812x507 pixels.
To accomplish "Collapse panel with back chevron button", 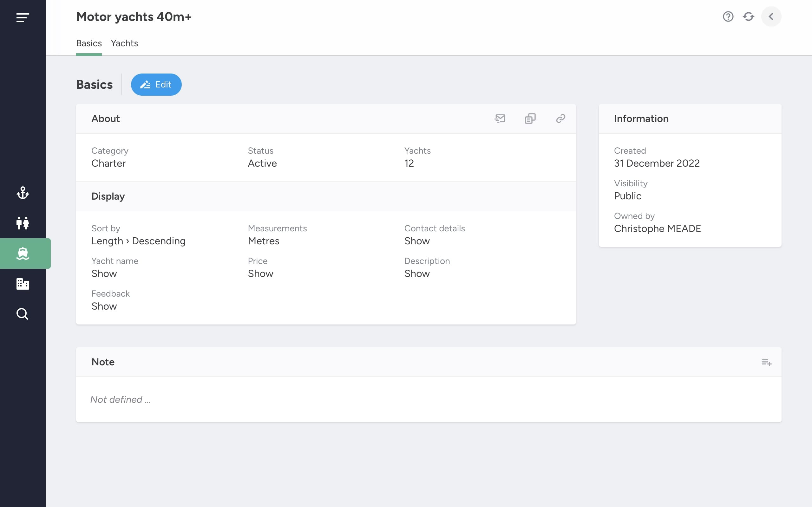I will pyautogui.click(x=771, y=16).
